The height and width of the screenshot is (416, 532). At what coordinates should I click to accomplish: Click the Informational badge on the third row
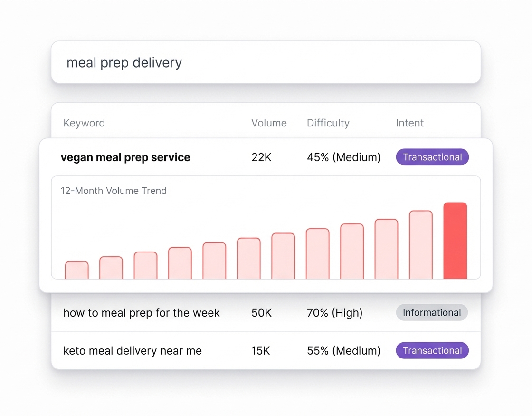pyautogui.click(x=431, y=312)
